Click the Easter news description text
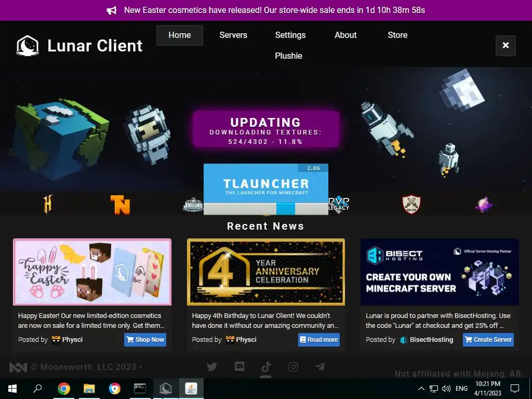Viewport: 532px width, 399px height. point(91,321)
